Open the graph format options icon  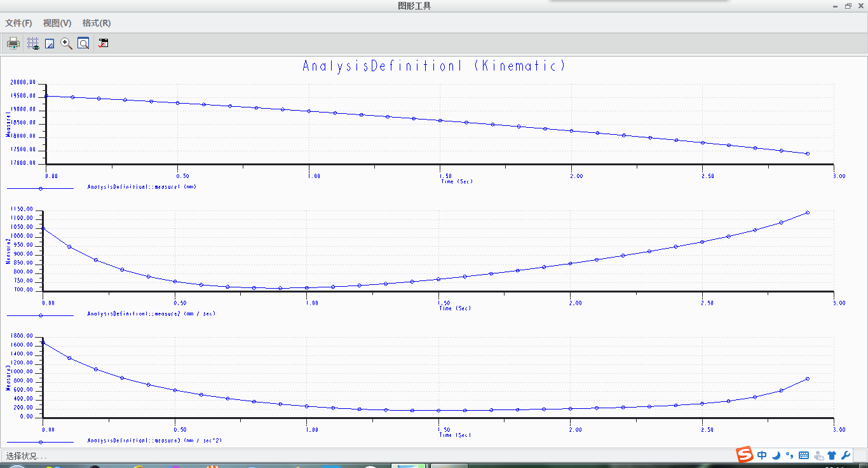(x=103, y=43)
